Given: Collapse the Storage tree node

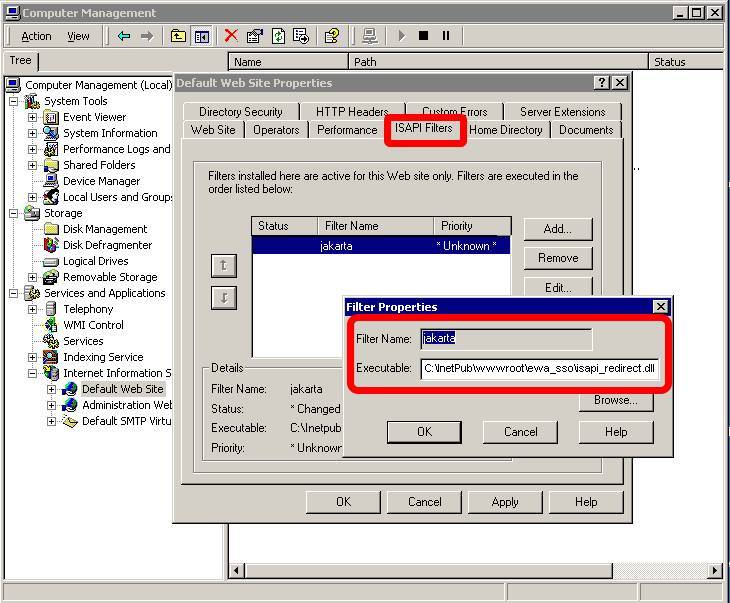Looking at the screenshot, I should (x=14, y=213).
